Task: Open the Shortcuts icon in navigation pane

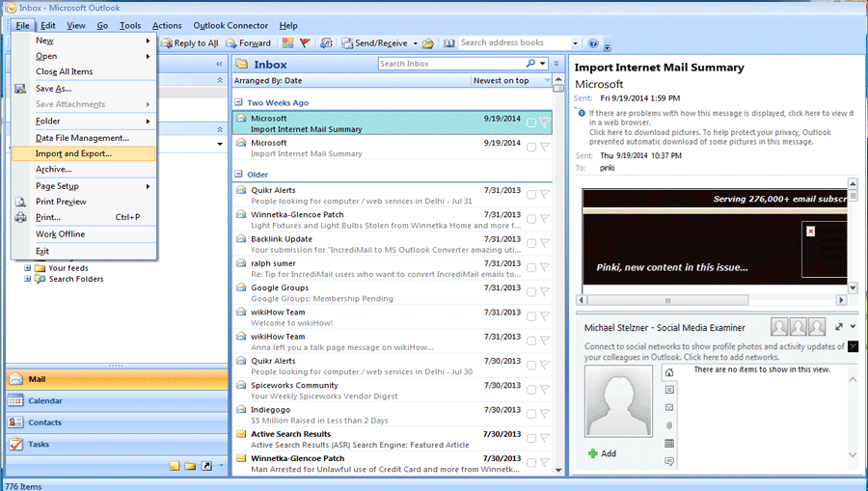Action: pos(206,466)
